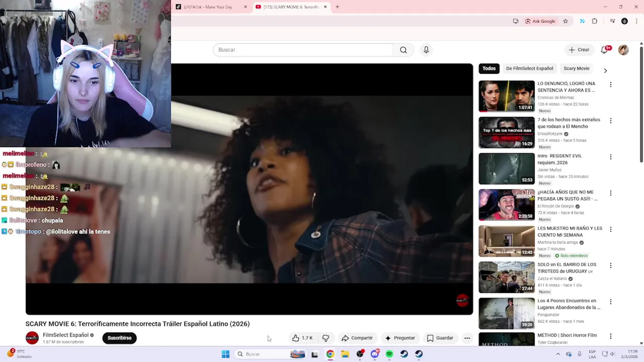644x362 pixels.
Task: Open options for LES MUESTRO MI BAÑO video
Action: (x=611, y=229)
